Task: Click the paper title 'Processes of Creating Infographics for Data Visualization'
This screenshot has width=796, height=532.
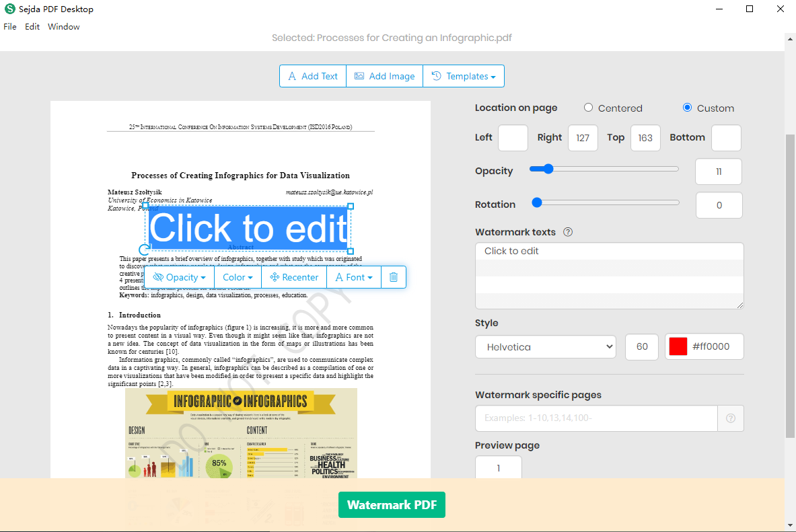Action: [241, 176]
